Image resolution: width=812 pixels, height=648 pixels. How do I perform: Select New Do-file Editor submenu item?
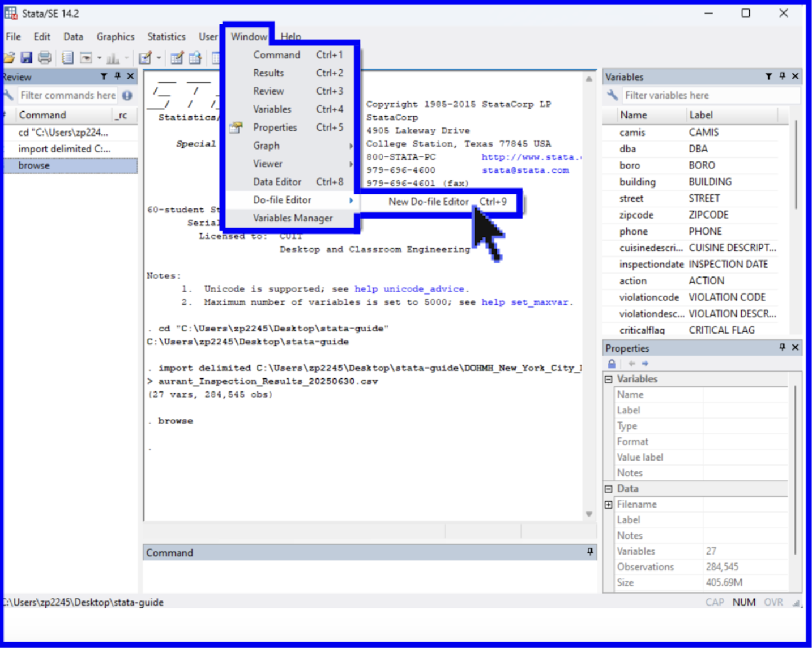click(429, 202)
